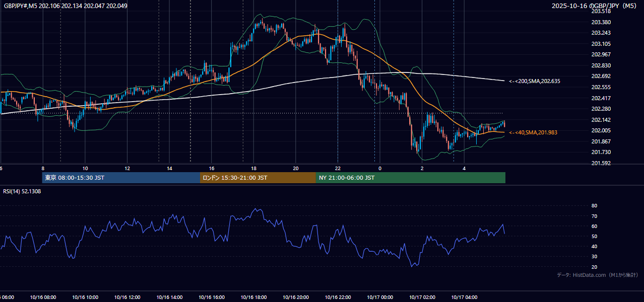Click the 10/16 22:00 time axis label
The height and width of the screenshot is (302, 644).
[338, 297]
